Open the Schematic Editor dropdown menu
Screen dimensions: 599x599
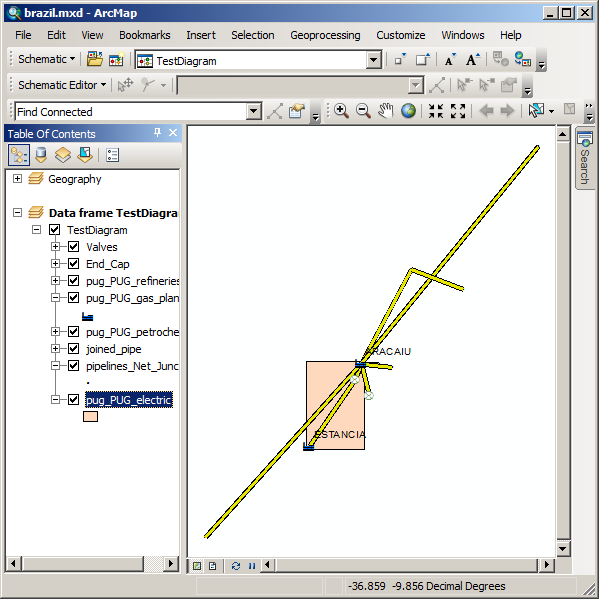(62, 85)
